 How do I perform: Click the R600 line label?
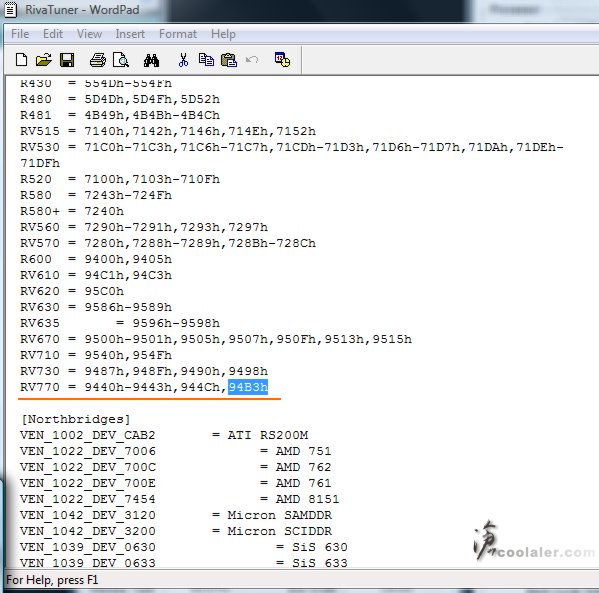(36, 259)
